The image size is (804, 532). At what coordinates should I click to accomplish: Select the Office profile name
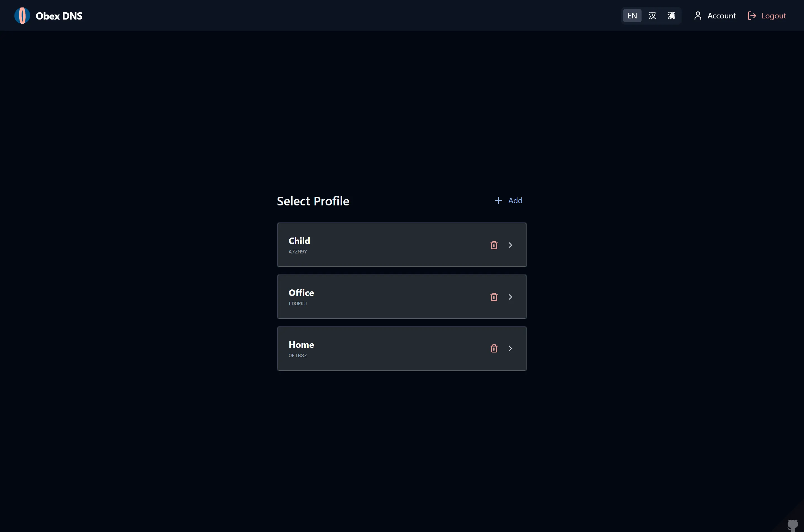coord(301,293)
